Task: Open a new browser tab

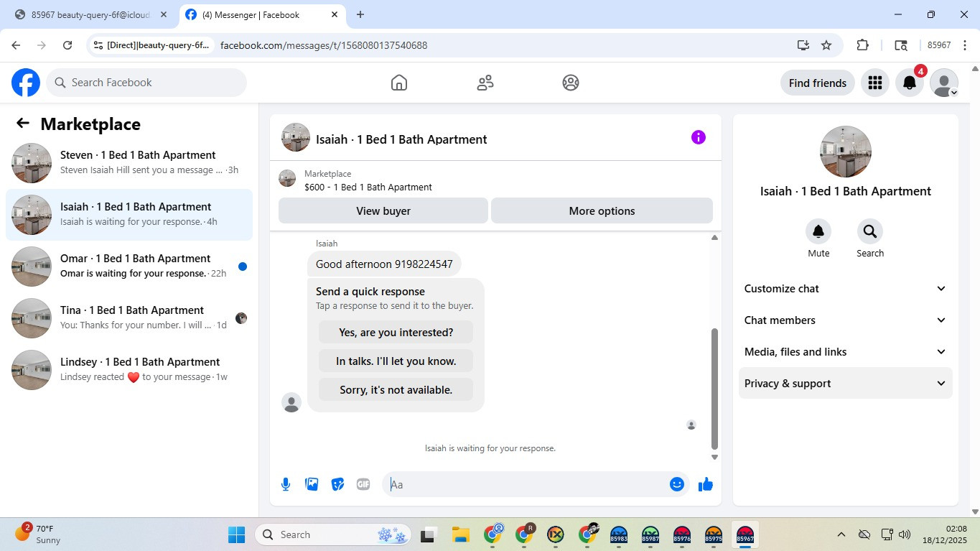Action: point(360,14)
